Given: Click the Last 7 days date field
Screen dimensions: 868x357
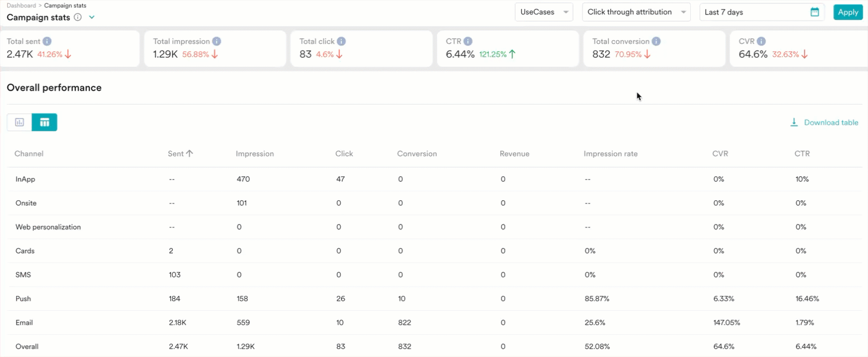Looking at the screenshot, I should coord(753,12).
